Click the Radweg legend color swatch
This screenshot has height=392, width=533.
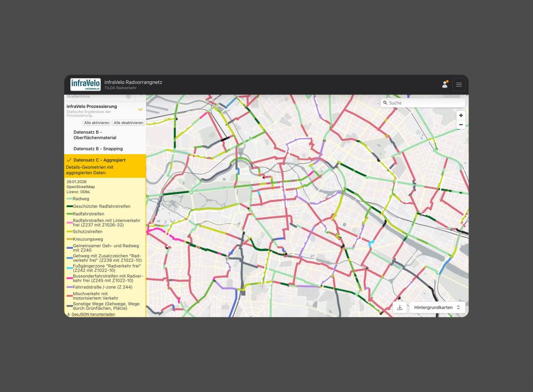pos(69,199)
